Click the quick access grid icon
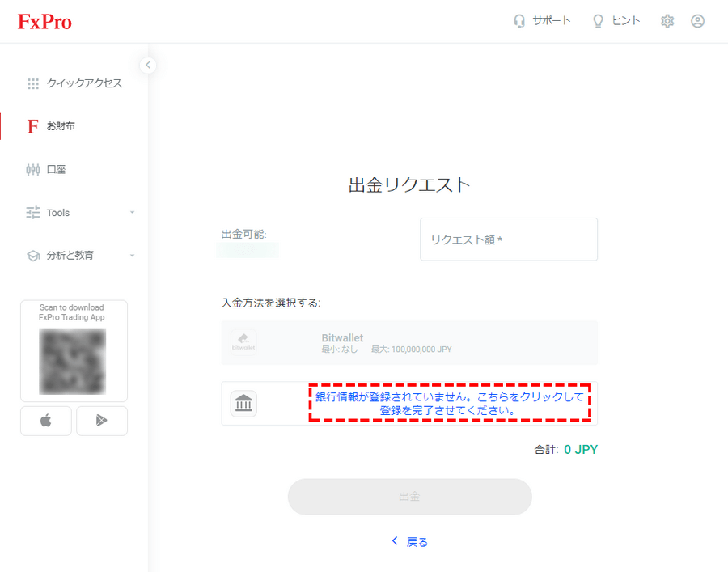 [33, 83]
